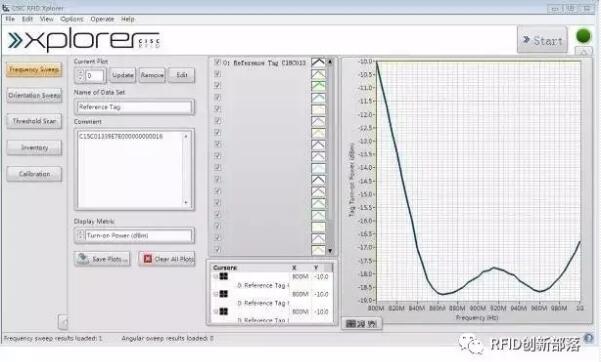This screenshot has width=601, height=362.
Task: Click the green plot style icon in third row
Action: 318,86
